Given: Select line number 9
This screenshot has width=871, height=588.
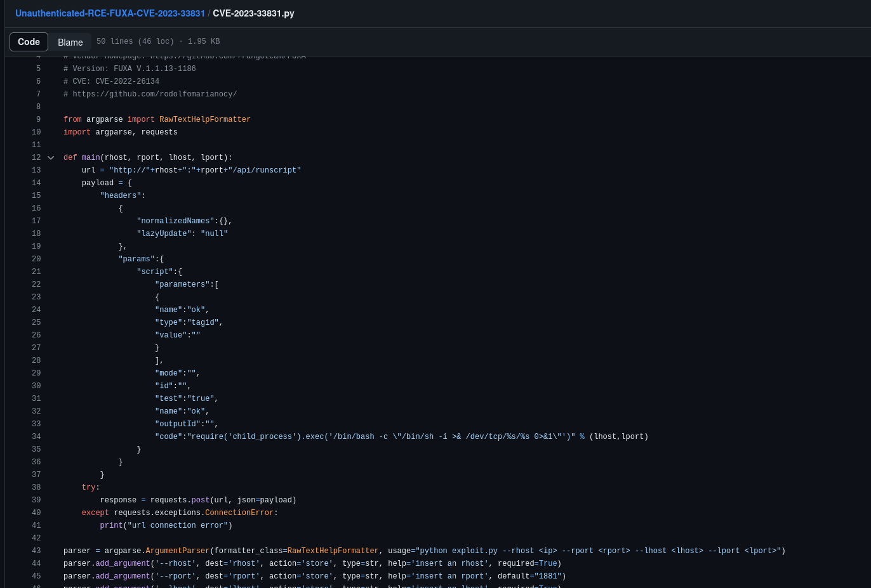Looking at the screenshot, I should [38, 119].
